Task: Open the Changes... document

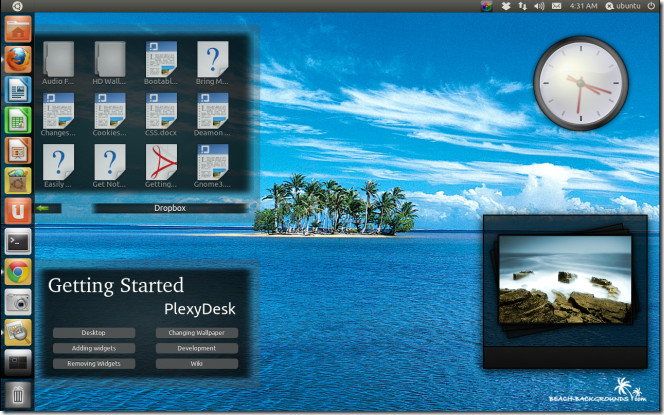Action: (58, 114)
